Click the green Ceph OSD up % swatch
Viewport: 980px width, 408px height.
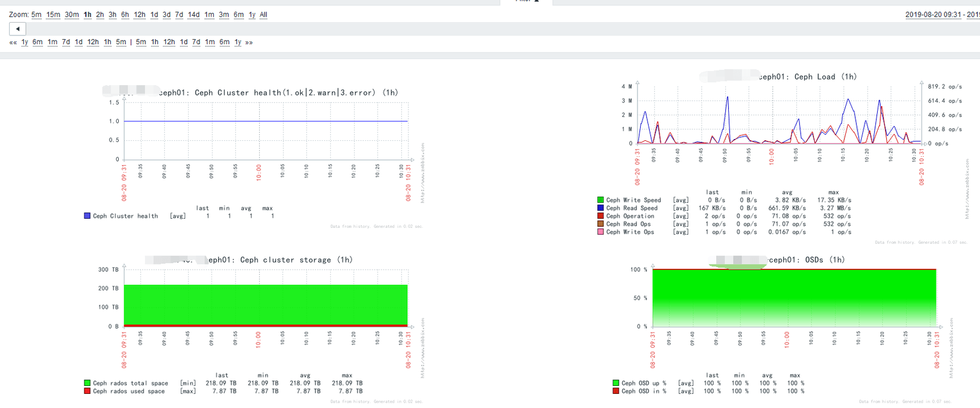pyautogui.click(x=616, y=383)
